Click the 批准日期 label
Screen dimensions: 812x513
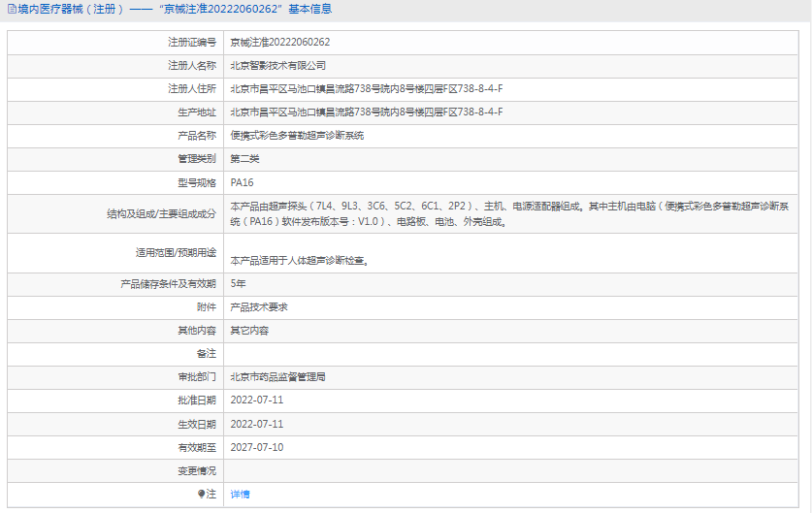pyautogui.click(x=197, y=401)
